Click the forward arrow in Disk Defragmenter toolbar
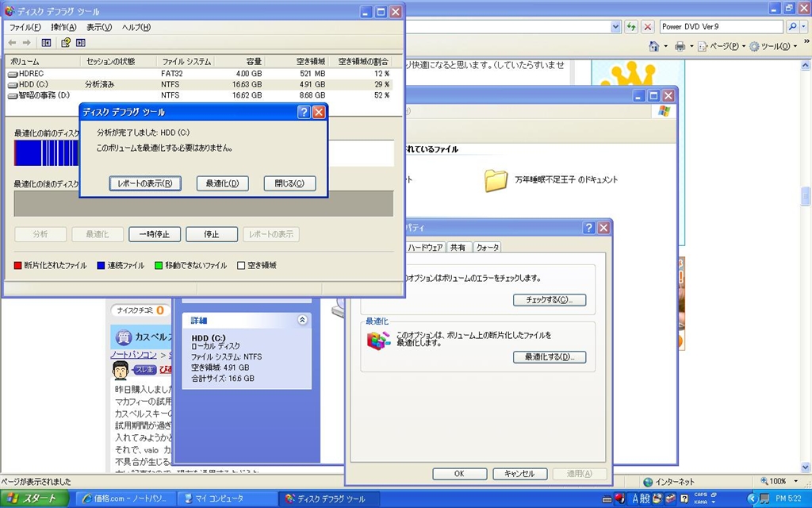Viewport: 812px width, 508px height. pyautogui.click(x=26, y=43)
